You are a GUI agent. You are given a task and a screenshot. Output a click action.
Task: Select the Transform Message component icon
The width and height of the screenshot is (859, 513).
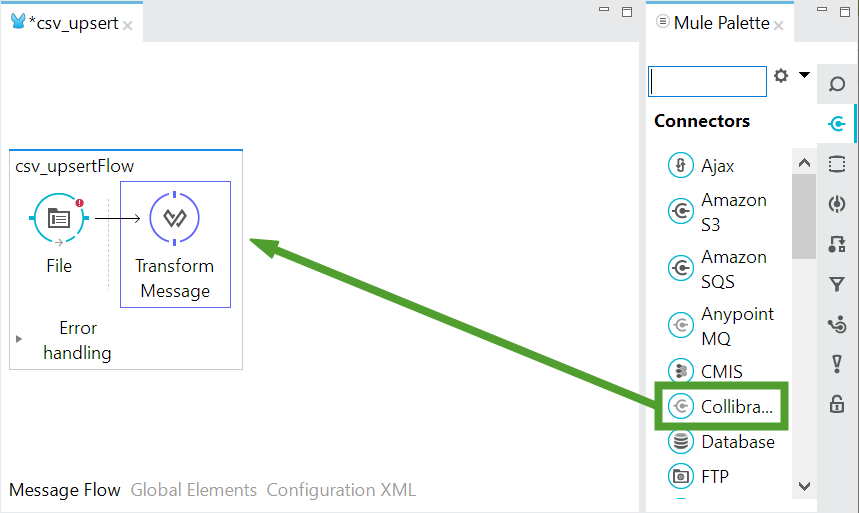coord(174,218)
